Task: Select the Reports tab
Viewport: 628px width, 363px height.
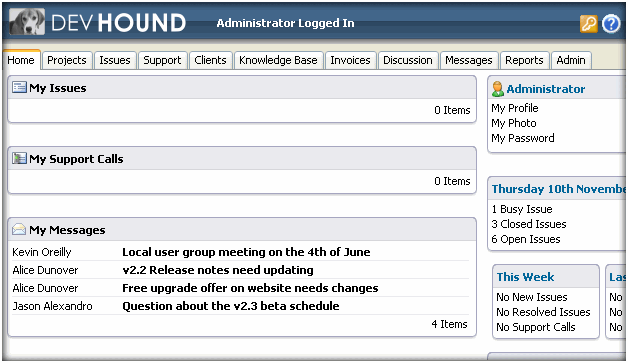Action: point(524,60)
